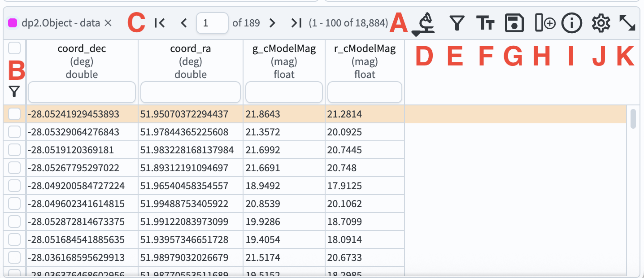Viewport: 644px width, 278px height.
Task: Select cell 20.7445
Action: tap(365, 150)
